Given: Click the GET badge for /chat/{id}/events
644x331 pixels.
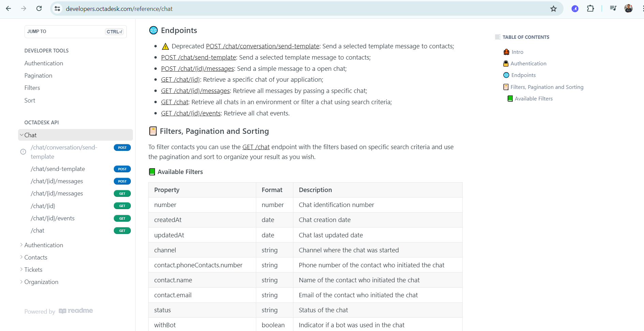Looking at the screenshot, I should [x=122, y=218].
